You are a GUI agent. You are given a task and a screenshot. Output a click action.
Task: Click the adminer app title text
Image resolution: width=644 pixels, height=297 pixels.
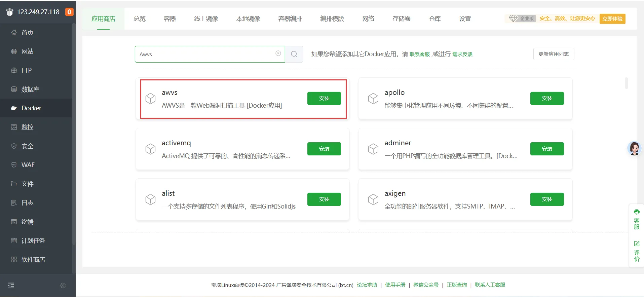(x=398, y=143)
